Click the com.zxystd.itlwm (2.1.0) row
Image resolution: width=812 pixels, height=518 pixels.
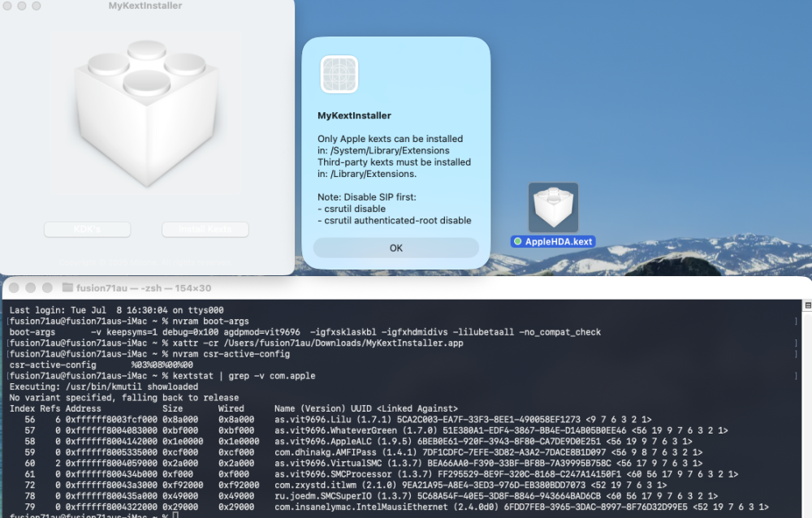pos(345,485)
